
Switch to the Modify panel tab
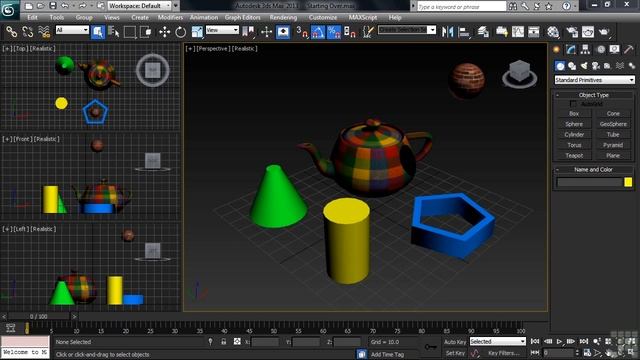(x=571, y=50)
